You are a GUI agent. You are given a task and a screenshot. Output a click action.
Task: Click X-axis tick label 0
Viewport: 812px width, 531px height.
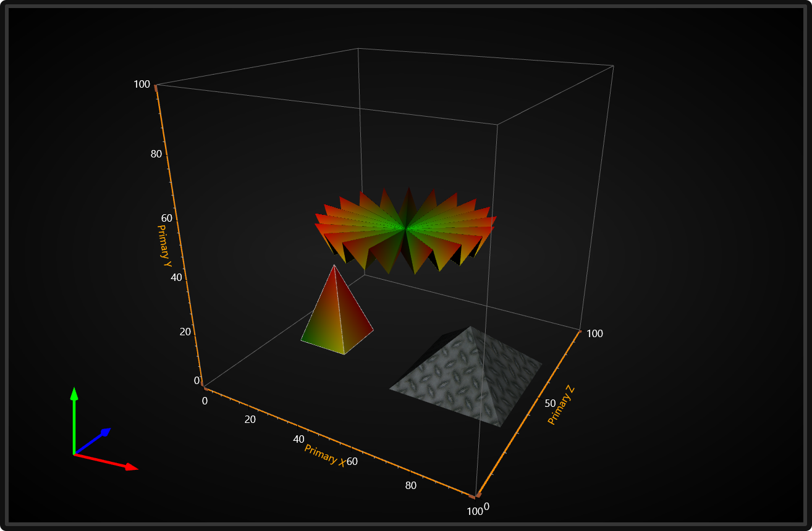click(x=206, y=401)
